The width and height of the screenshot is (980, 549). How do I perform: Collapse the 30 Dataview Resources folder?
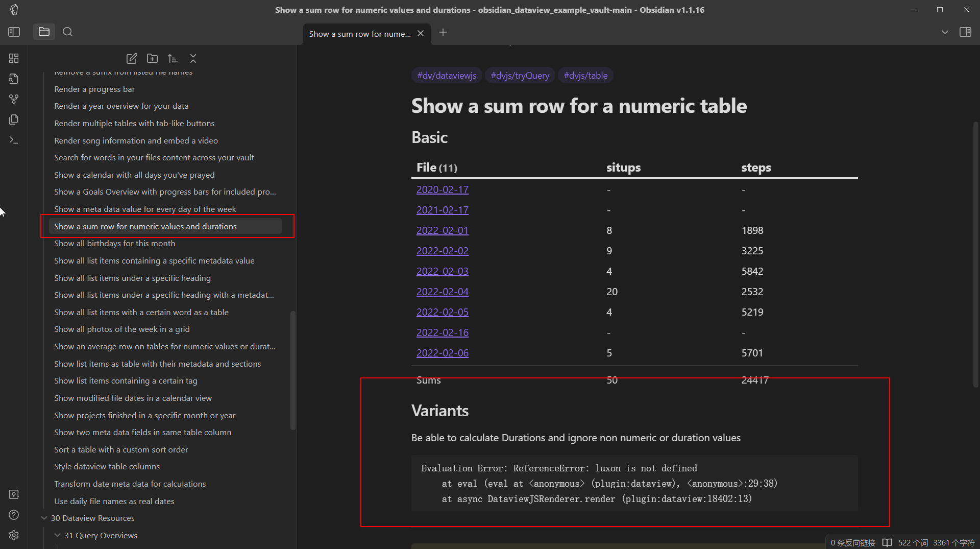tap(44, 517)
